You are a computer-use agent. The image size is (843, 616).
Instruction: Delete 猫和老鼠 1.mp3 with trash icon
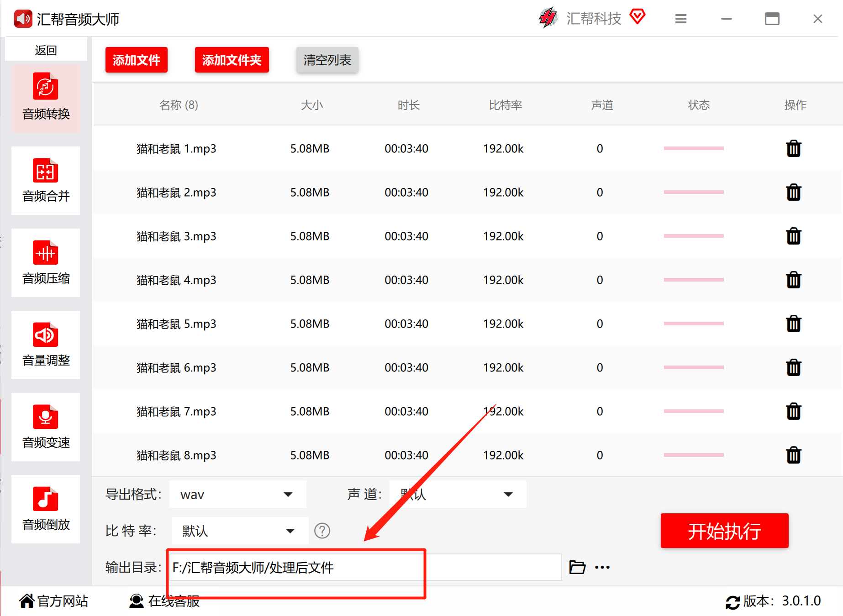tap(794, 148)
